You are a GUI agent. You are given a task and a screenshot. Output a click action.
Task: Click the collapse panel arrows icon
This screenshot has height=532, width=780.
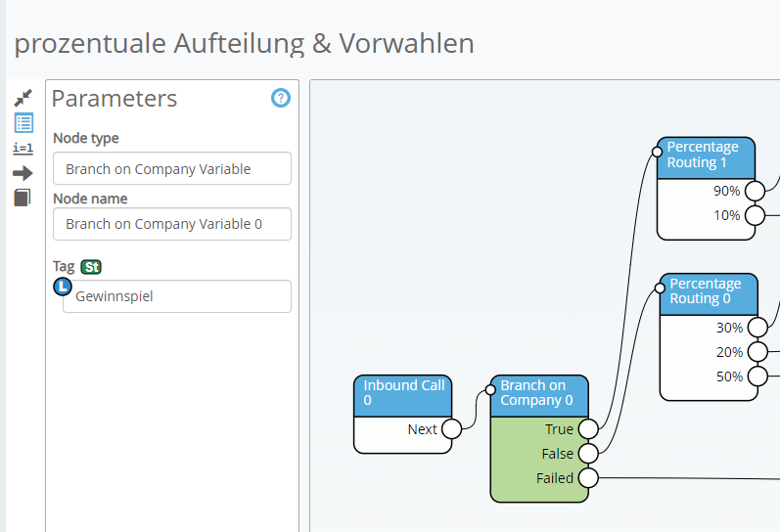point(23,98)
